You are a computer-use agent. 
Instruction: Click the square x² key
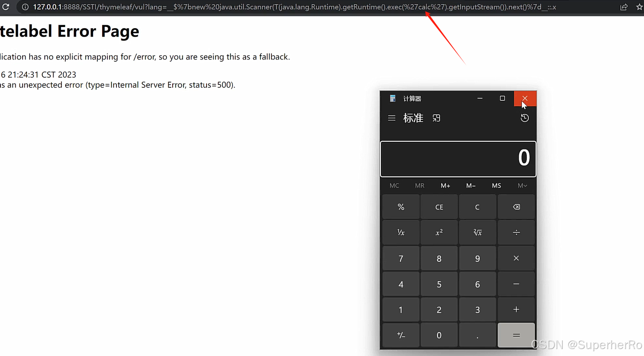point(439,233)
